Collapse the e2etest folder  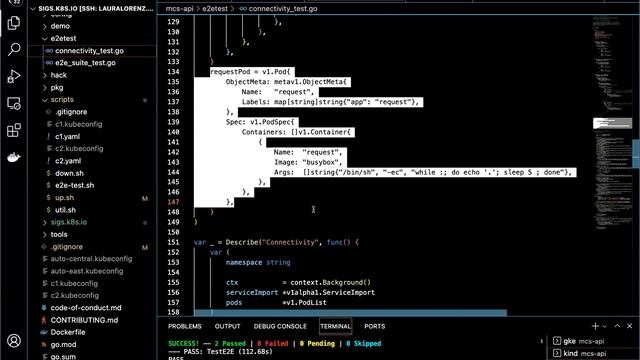(92, 38)
